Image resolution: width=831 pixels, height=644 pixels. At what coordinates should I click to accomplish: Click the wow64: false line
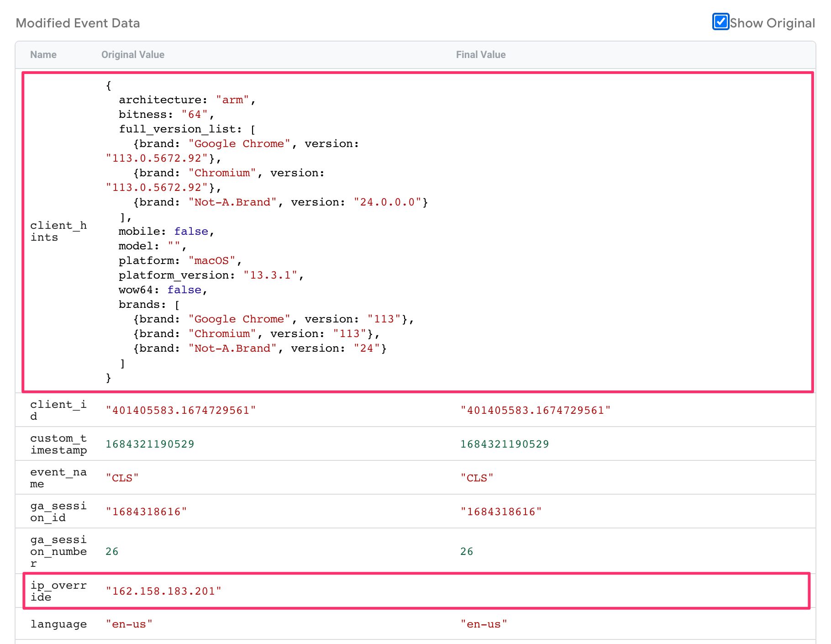coord(163,290)
